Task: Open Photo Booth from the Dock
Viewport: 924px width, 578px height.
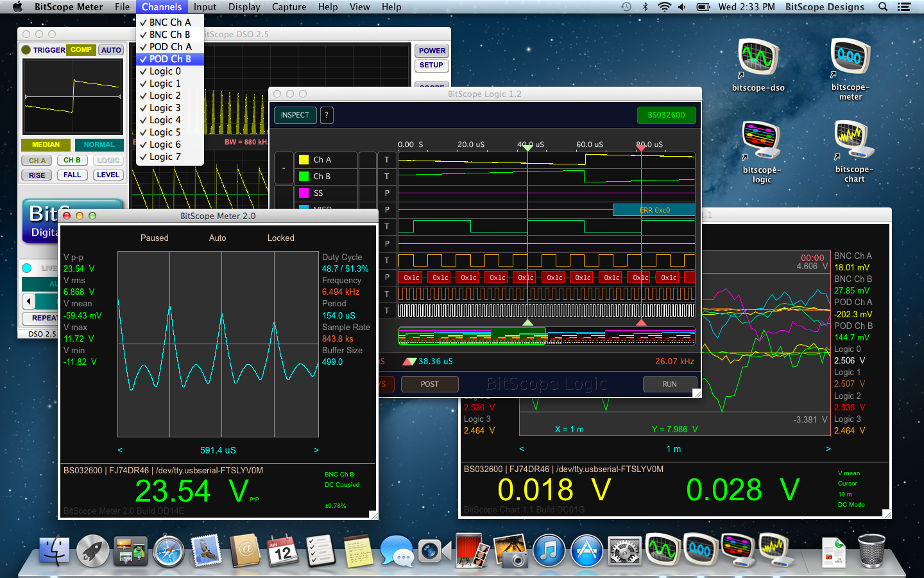Action: [x=472, y=550]
